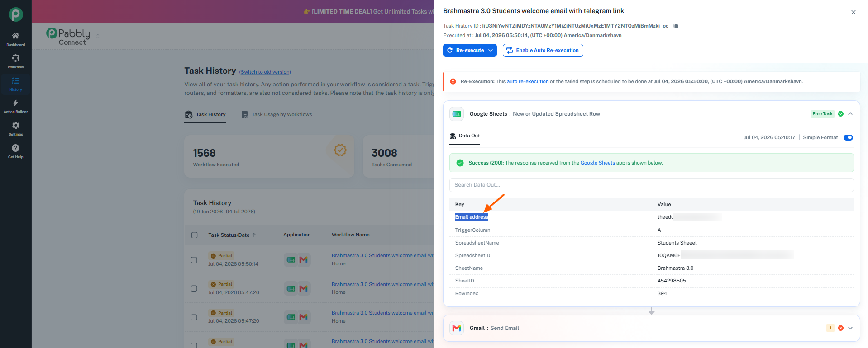Click the Gmail icon in Send Email step

(x=457, y=328)
